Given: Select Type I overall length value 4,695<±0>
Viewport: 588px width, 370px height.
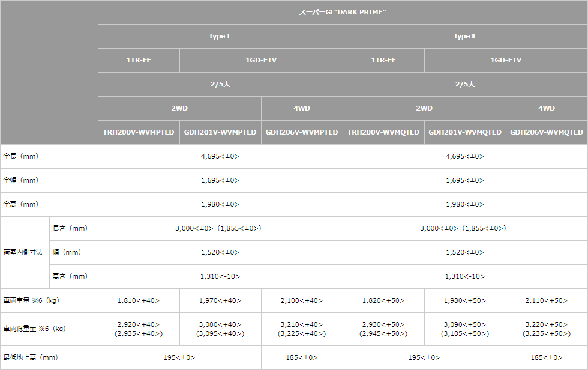Looking at the screenshot, I should [220, 157].
